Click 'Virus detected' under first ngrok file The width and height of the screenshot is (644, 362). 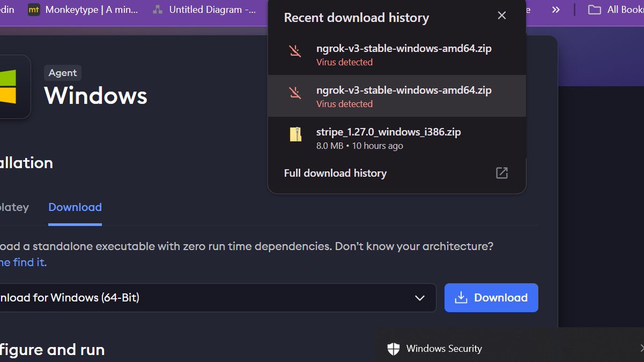click(345, 62)
